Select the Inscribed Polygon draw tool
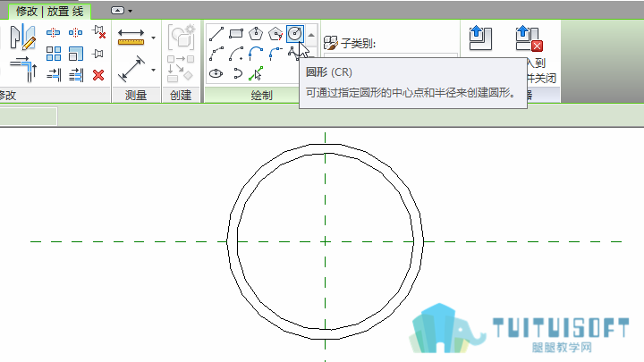Image resolution: width=644 pixels, height=362 pixels. pyautogui.click(x=256, y=34)
